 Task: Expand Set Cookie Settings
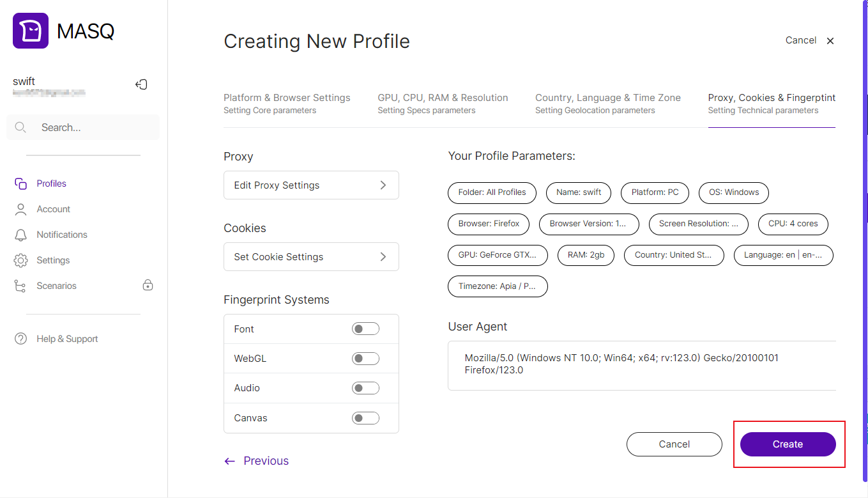[x=311, y=257]
